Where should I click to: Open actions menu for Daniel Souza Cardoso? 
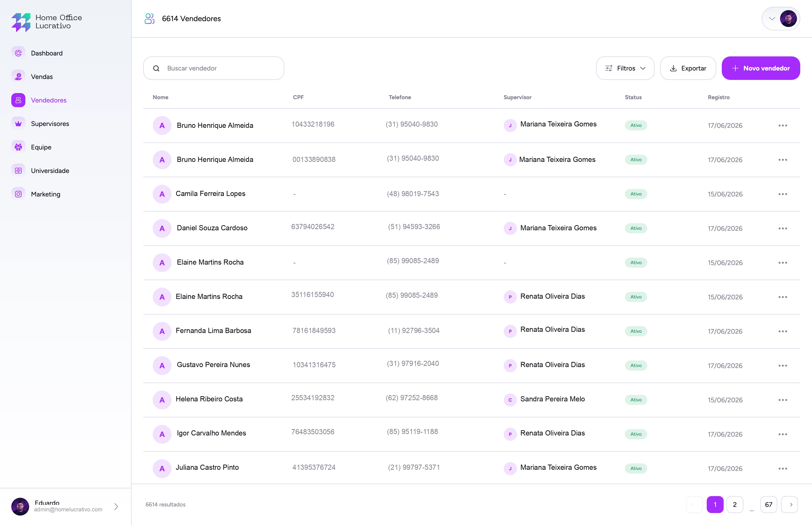point(783,228)
